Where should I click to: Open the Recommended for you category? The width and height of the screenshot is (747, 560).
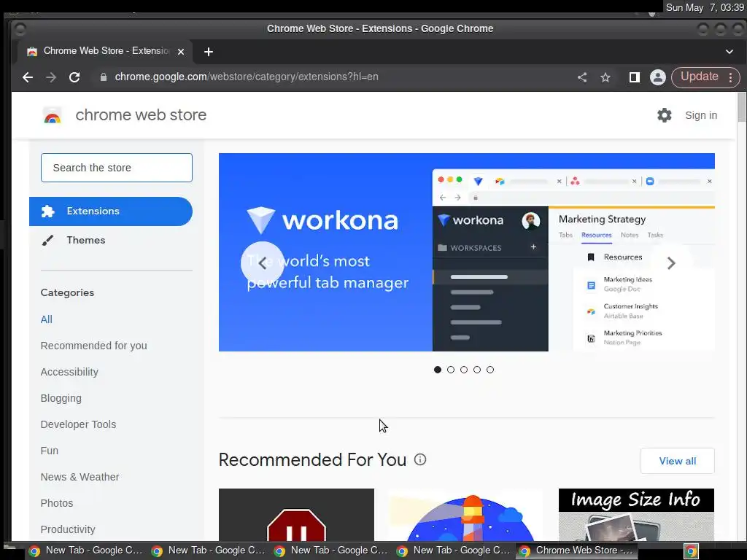(x=94, y=346)
